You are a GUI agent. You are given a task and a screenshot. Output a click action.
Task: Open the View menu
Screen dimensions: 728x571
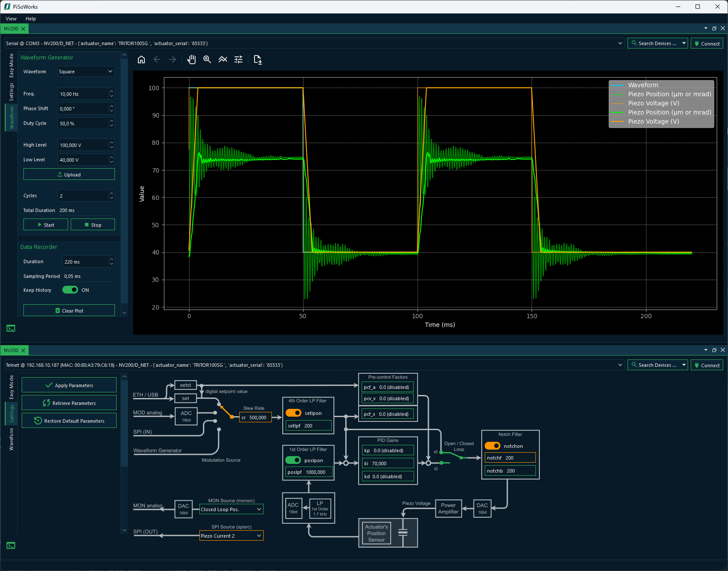point(10,19)
